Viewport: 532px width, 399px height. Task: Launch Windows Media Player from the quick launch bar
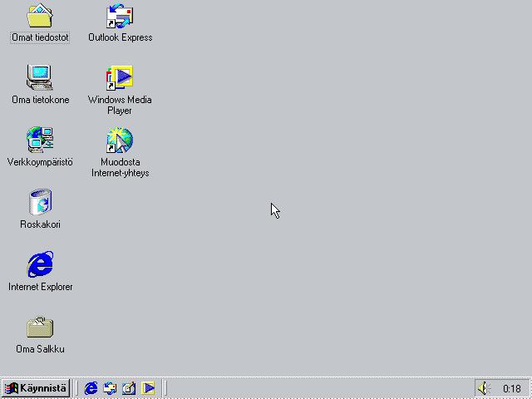(148, 388)
